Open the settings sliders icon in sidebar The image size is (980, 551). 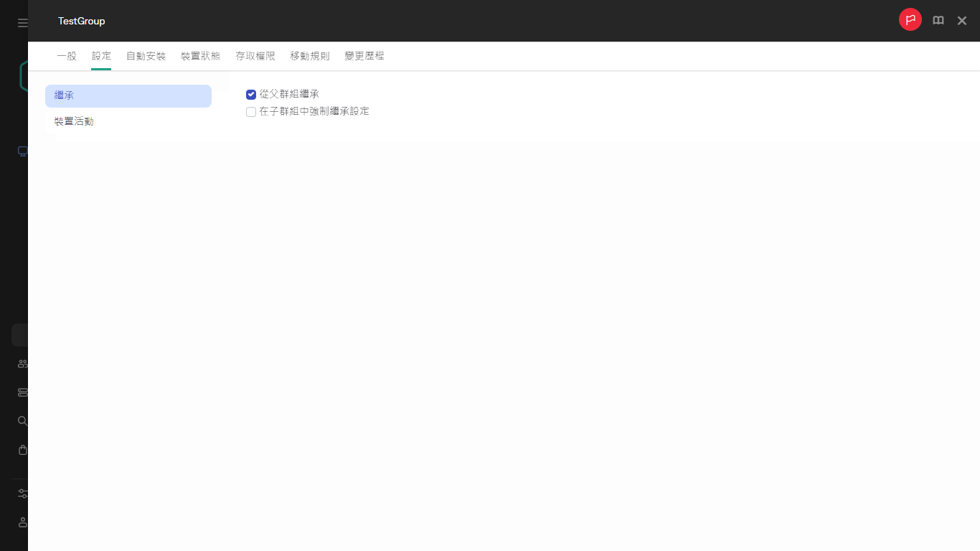tap(22, 494)
